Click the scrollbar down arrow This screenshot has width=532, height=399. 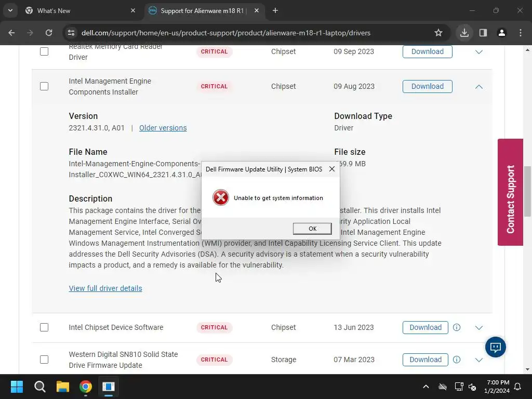527,369
